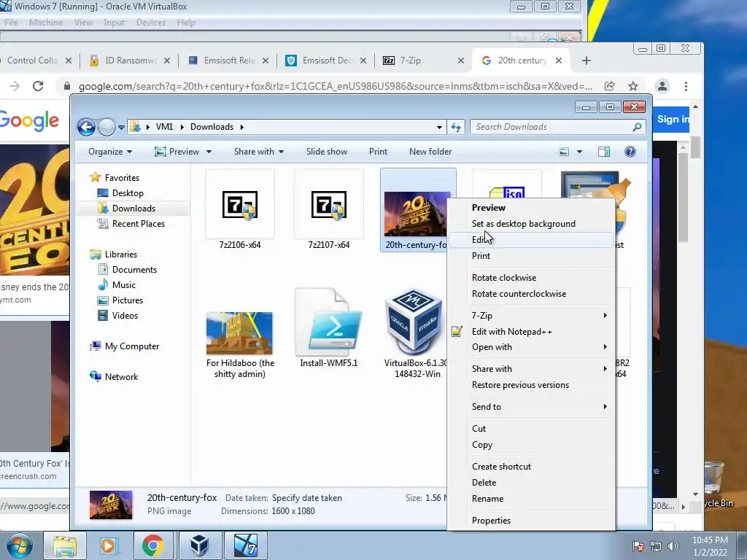747x560 pixels.
Task: Select the Install-WMF5.1 PowerShell script
Action: 329,327
